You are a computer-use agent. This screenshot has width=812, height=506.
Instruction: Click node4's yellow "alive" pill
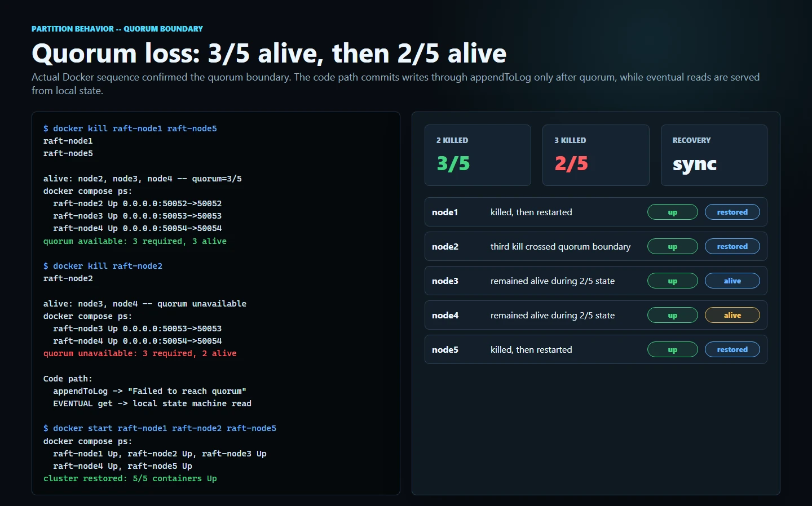point(732,316)
